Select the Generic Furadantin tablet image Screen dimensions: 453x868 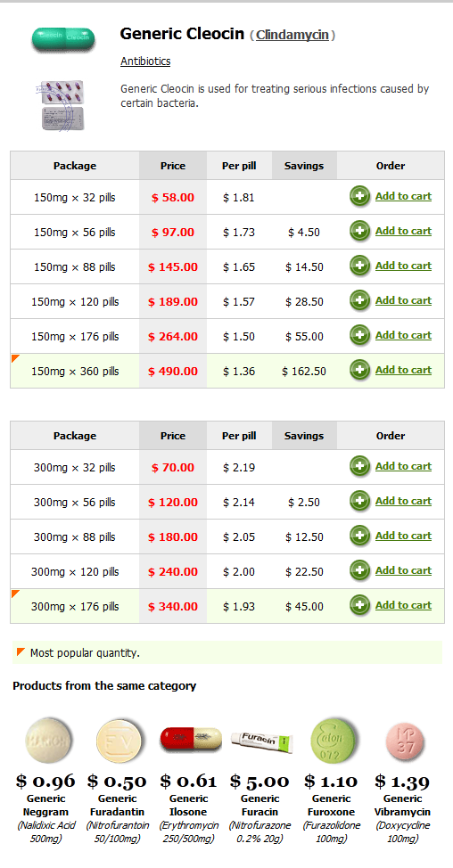click(x=119, y=741)
